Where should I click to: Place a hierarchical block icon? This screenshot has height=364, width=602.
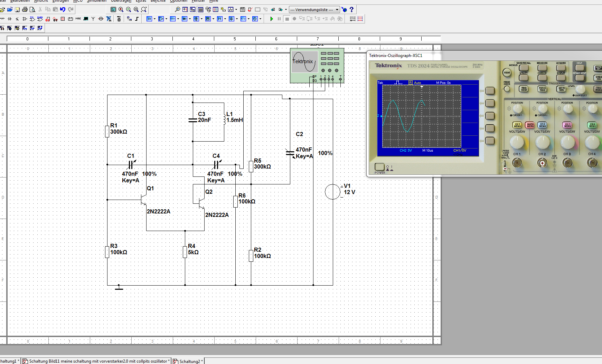pos(129,19)
